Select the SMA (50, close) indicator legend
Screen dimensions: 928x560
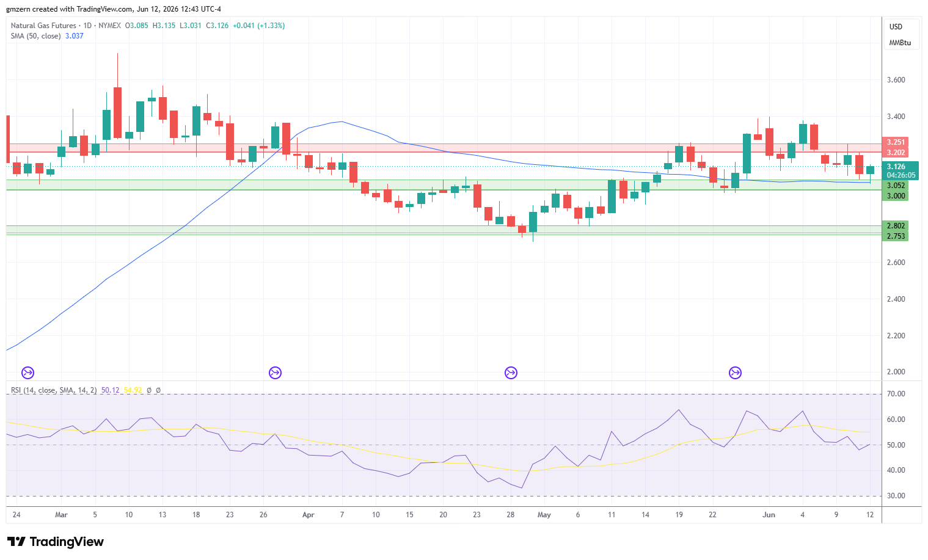[x=35, y=36]
